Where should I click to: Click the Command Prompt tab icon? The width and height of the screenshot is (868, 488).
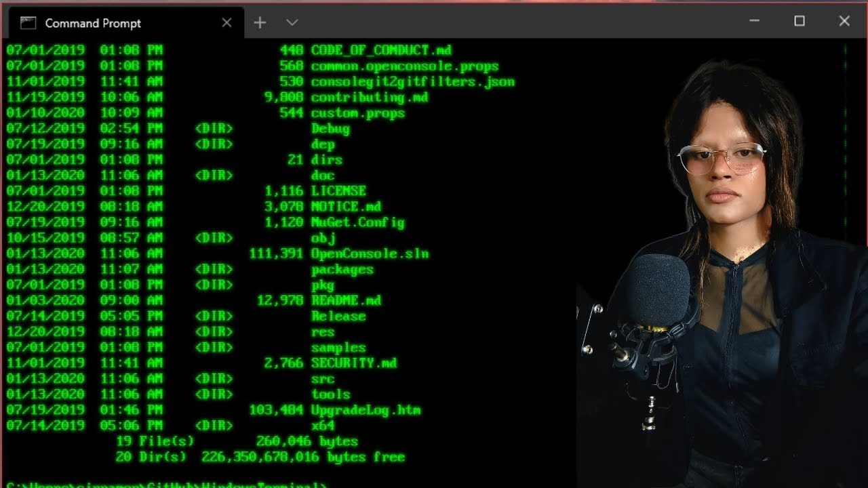(x=28, y=23)
